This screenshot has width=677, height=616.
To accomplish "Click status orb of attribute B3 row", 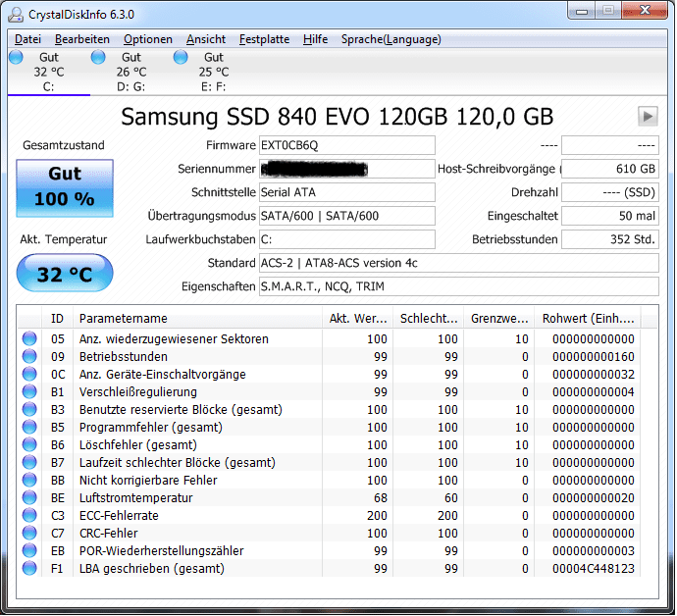I will pos(29,410).
